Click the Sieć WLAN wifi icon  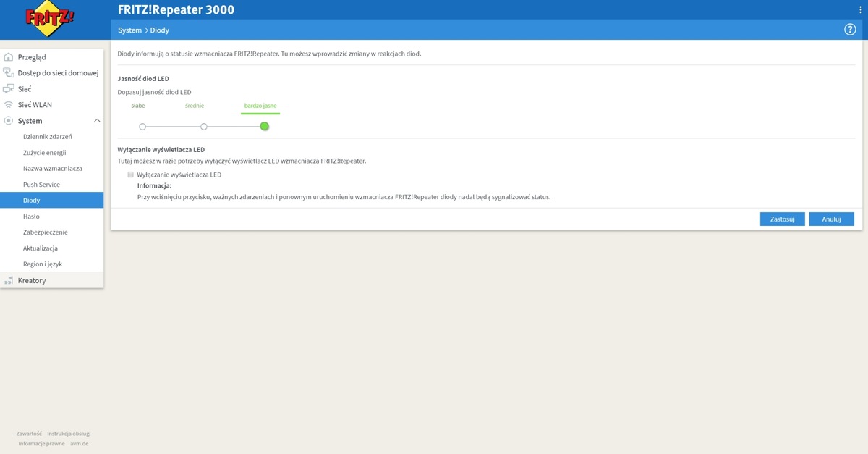9,105
